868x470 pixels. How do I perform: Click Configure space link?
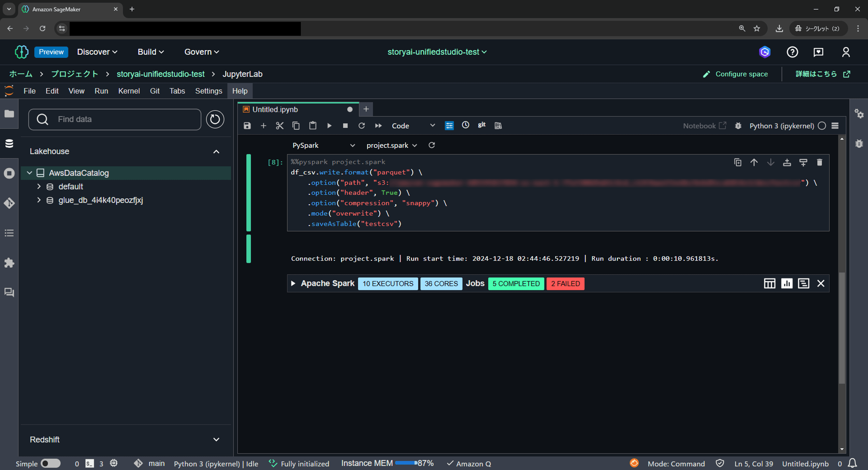pyautogui.click(x=735, y=74)
